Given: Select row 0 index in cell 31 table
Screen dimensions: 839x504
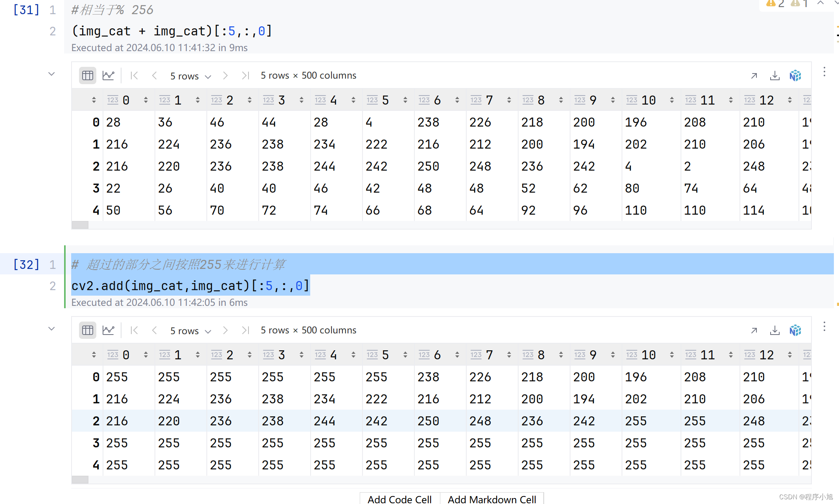Looking at the screenshot, I should (x=96, y=122).
